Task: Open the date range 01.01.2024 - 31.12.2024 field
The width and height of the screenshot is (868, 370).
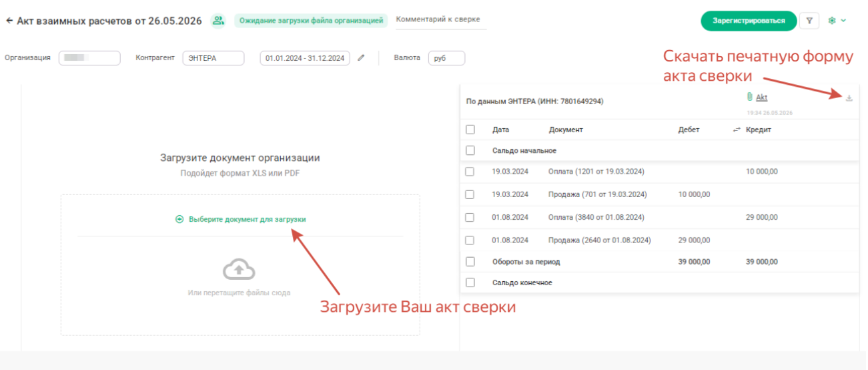Action: coord(305,58)
